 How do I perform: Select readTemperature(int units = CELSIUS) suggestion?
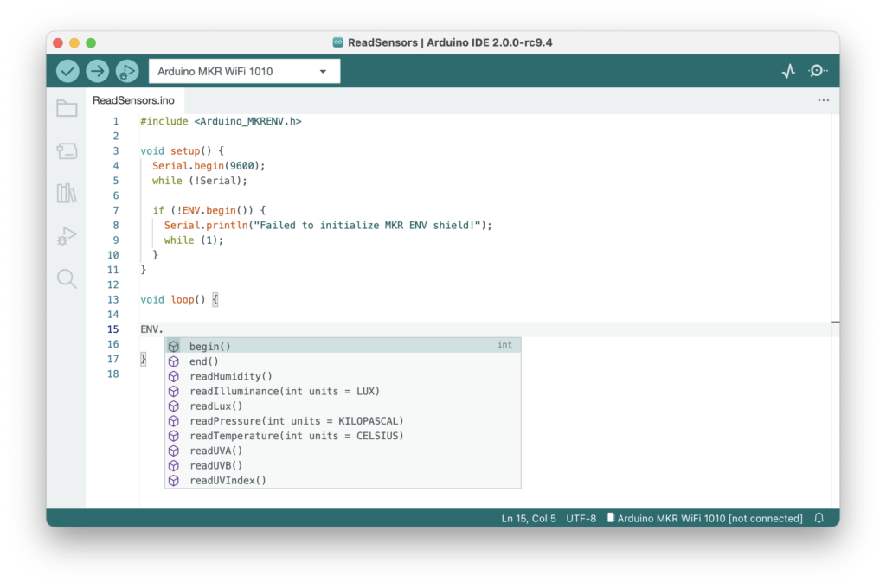click(343, 436)
